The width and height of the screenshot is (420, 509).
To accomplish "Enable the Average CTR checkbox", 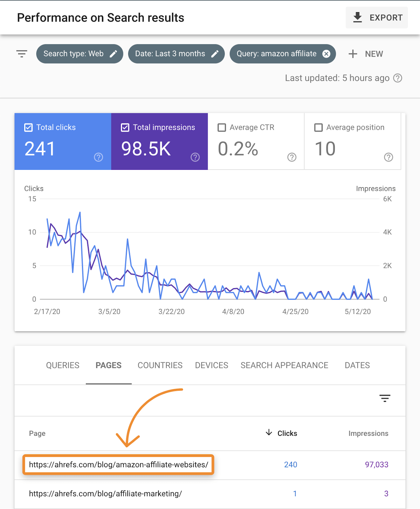I will click(x=222, y=128).
